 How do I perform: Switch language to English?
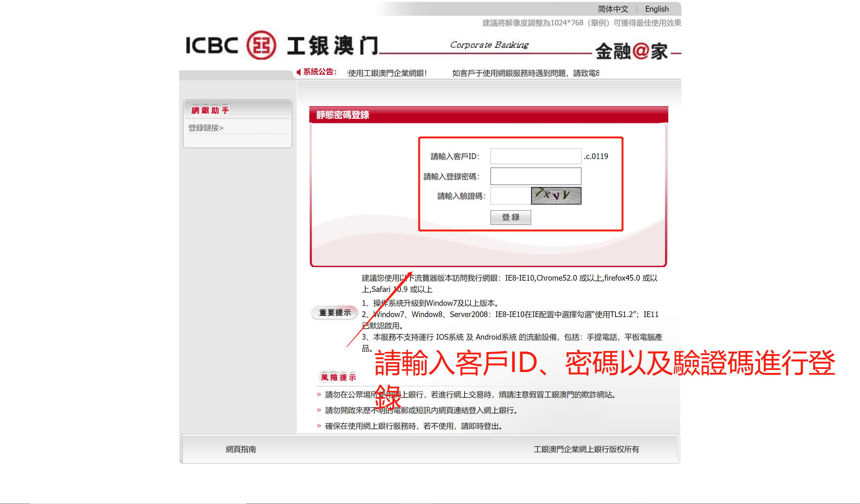[657, 9]
